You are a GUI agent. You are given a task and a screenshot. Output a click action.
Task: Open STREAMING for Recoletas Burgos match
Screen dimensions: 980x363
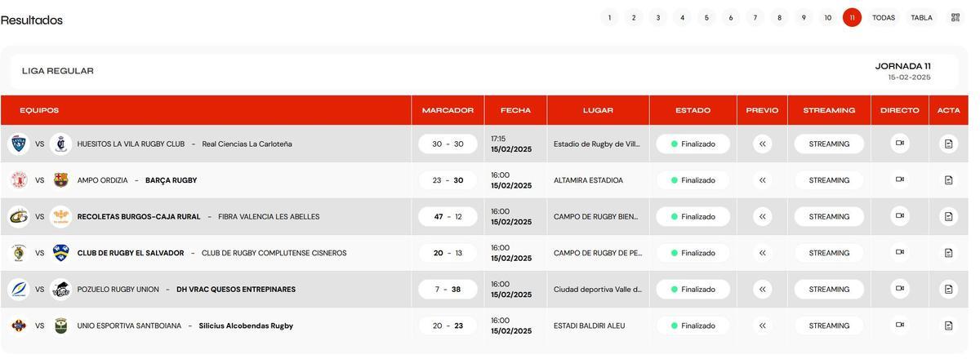(x=829, y=216)
